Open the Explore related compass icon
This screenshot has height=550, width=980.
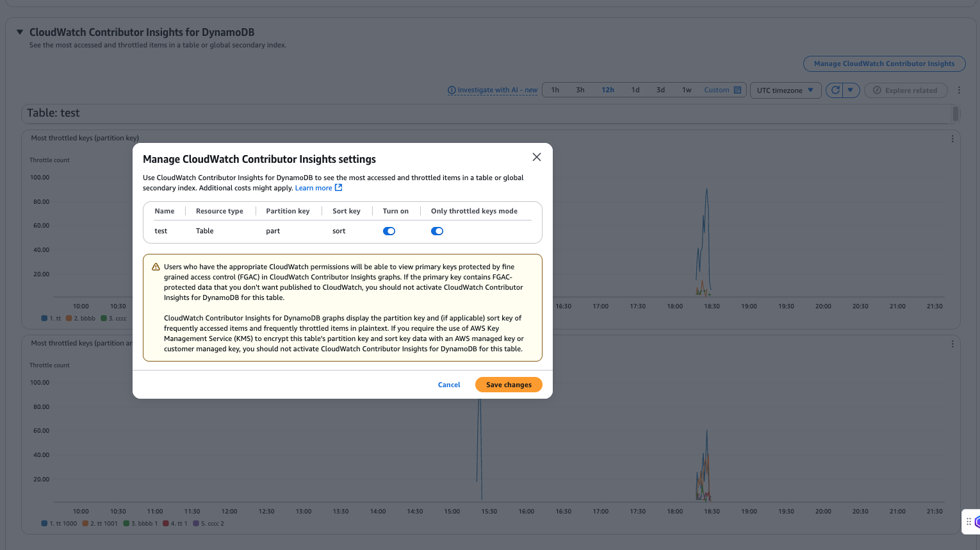(x=877, y=90)
